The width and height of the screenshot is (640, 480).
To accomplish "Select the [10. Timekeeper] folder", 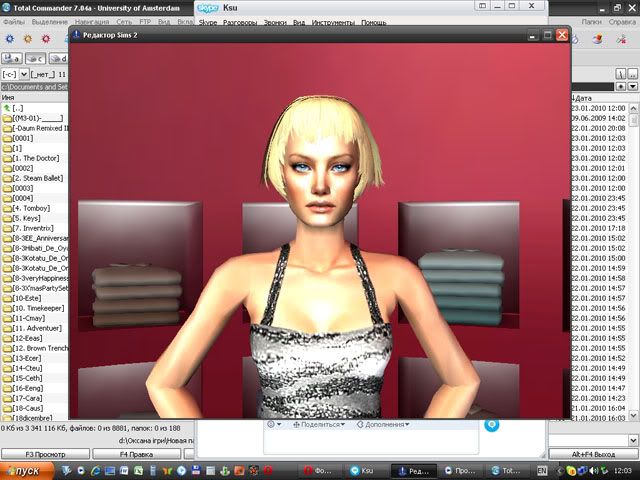I will (33, 308).
